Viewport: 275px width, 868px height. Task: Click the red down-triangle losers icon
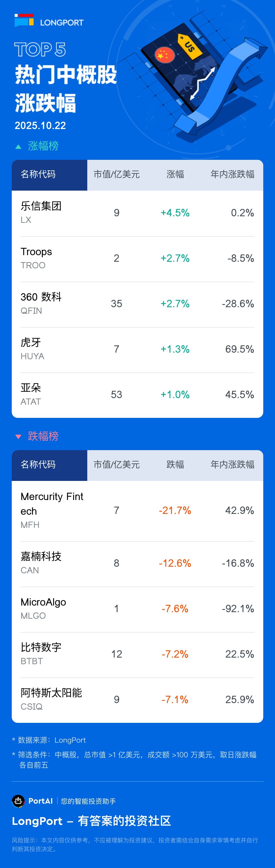tap(19, 437)
